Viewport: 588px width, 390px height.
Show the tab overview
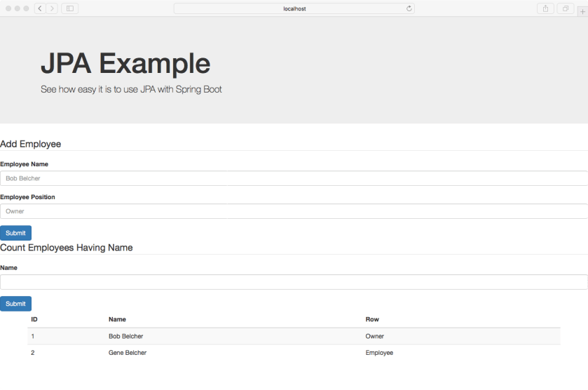click(x=565, y=8)
